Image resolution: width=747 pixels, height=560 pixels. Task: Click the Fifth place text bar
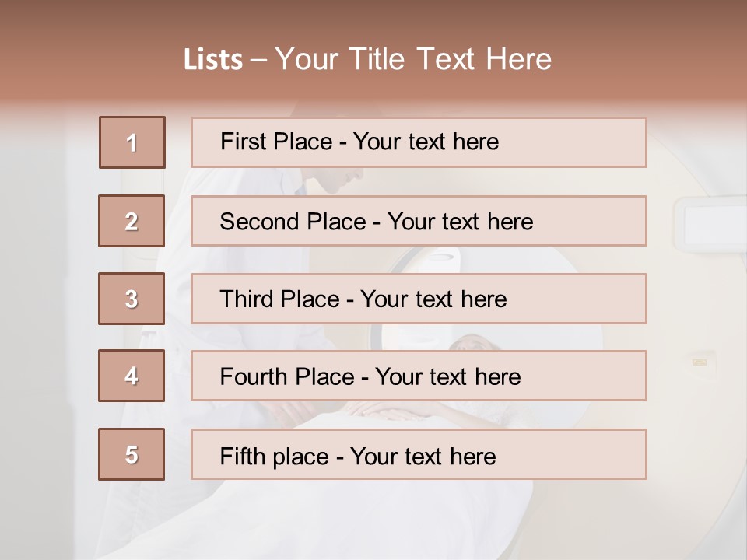click(x=419, y=454)
